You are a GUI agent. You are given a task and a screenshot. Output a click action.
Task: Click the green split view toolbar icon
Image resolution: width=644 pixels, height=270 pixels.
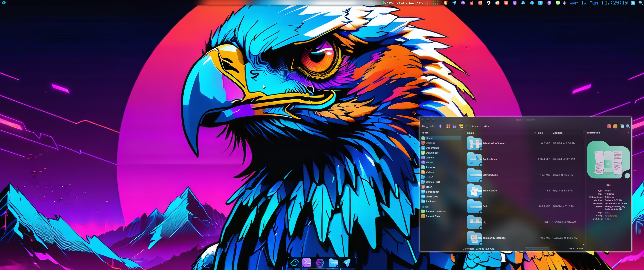pyautogui.click(x=622, y=126)
